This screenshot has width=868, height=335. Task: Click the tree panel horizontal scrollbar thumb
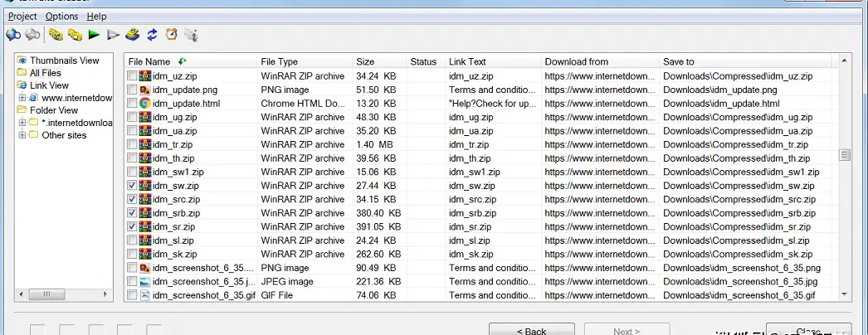tap(46, 294)
